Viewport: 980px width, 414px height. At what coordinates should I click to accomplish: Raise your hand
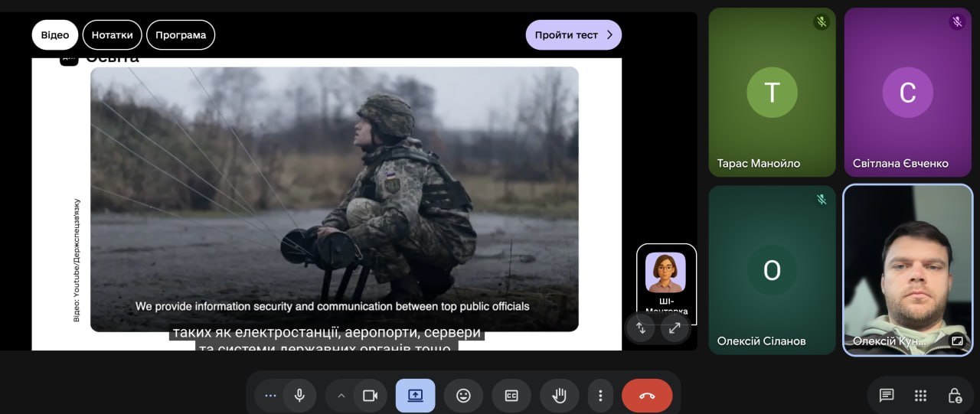pos(559,396)
